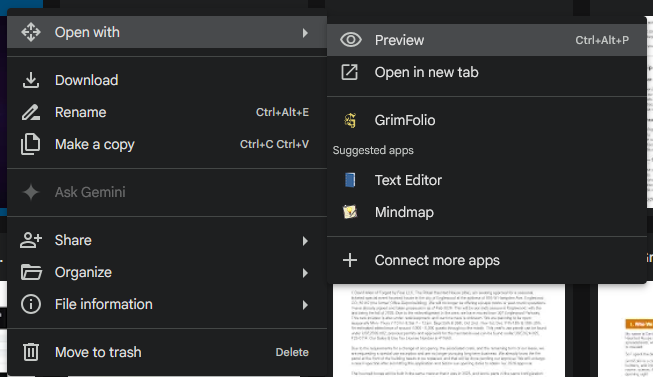Expand the Organize submenu arrow
653x377 pixels.
305,273
